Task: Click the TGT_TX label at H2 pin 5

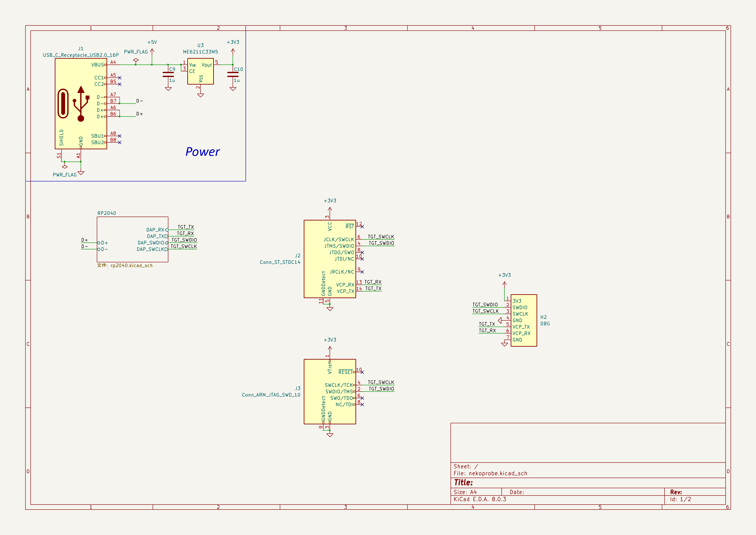Action: point(487,324)
